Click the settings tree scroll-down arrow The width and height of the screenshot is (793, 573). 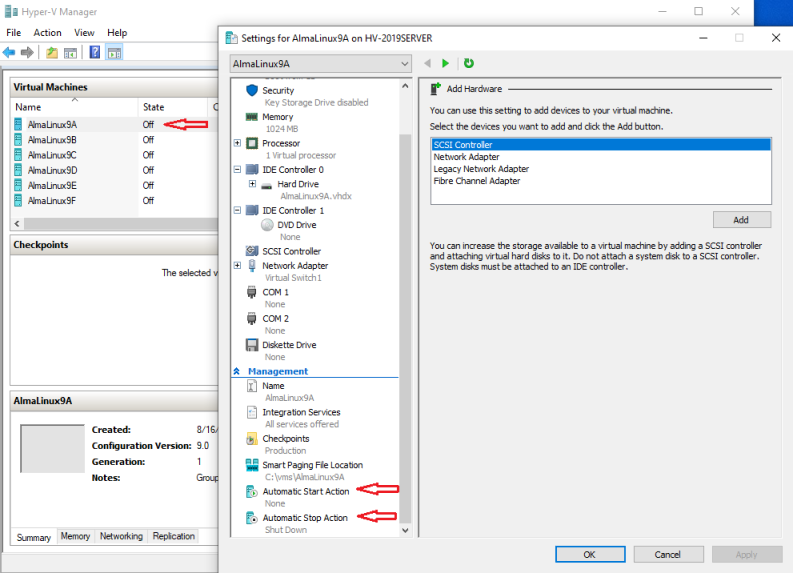click(405, 530)
